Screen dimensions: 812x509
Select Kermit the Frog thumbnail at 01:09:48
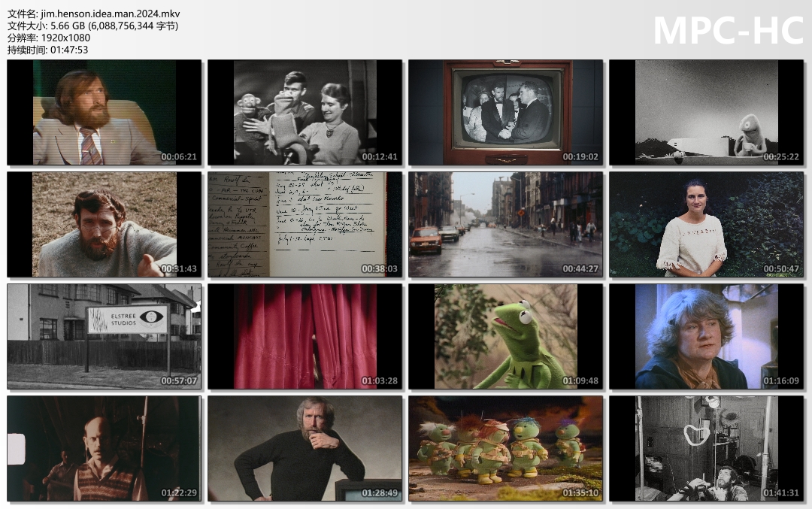[505, 336]
